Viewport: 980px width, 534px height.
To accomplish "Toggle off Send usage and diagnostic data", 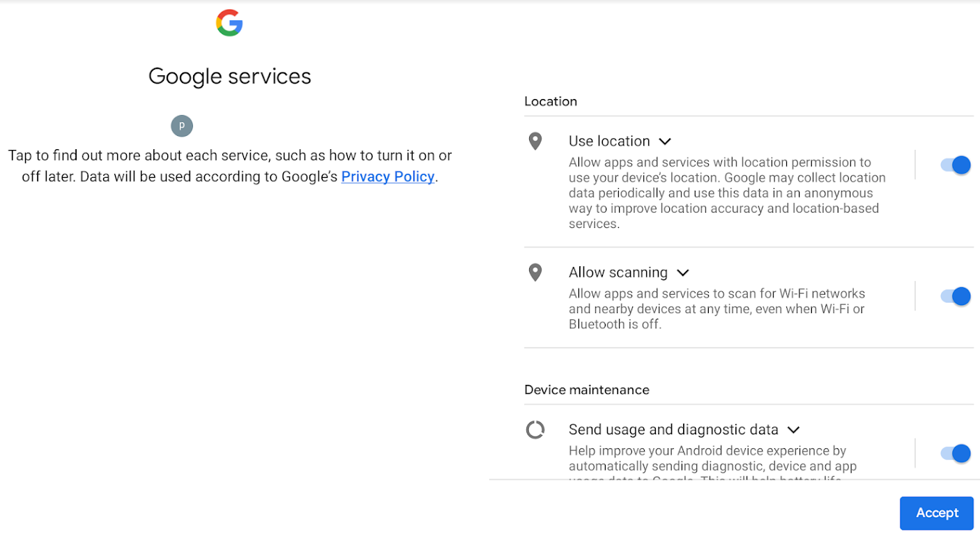I will click(x=955, y=454).
